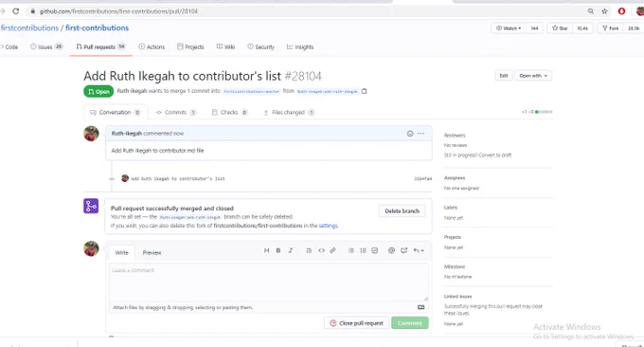View the stargazers count

pyautogui.click(x=582, y=28)
